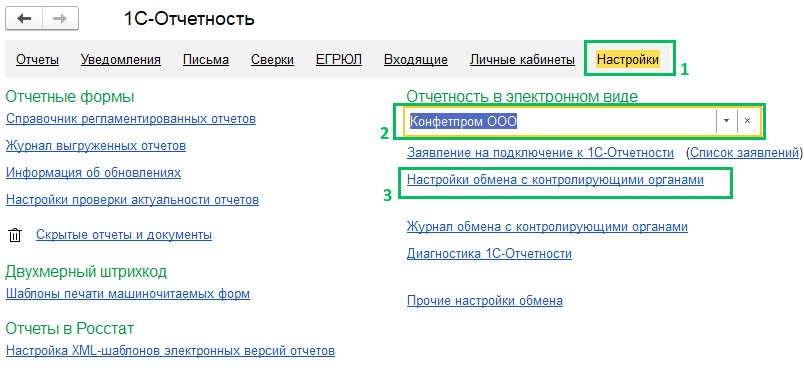Go to the Письма tab

coord(206,60)
